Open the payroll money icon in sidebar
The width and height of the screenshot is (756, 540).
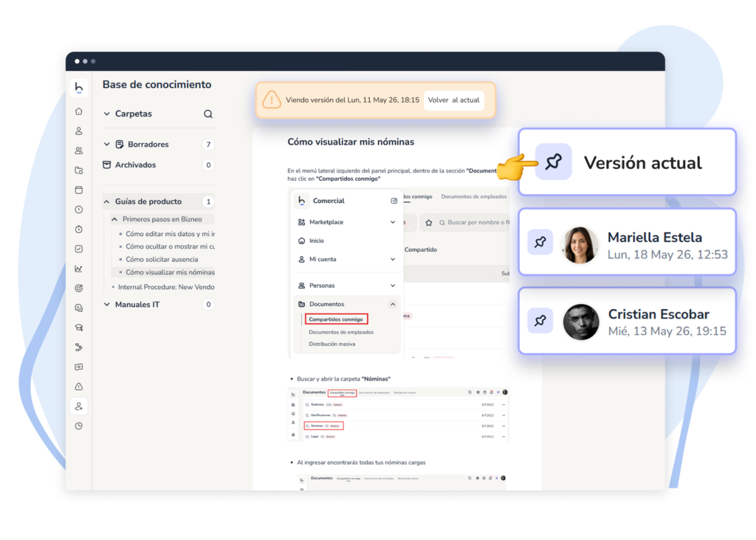coord(79,367)
